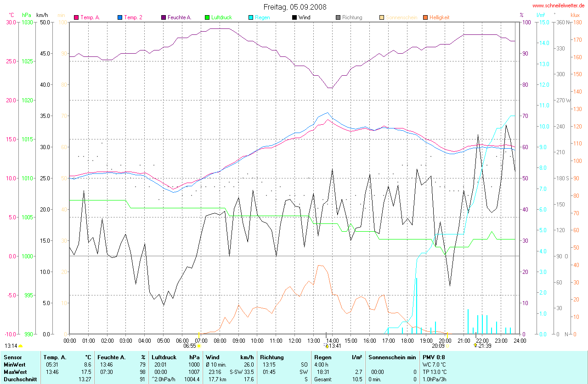The height and width of the screenshot is (384, 588).
Task: Click the 8.6 minimum temperature value
Action: (x=87, y=365)
